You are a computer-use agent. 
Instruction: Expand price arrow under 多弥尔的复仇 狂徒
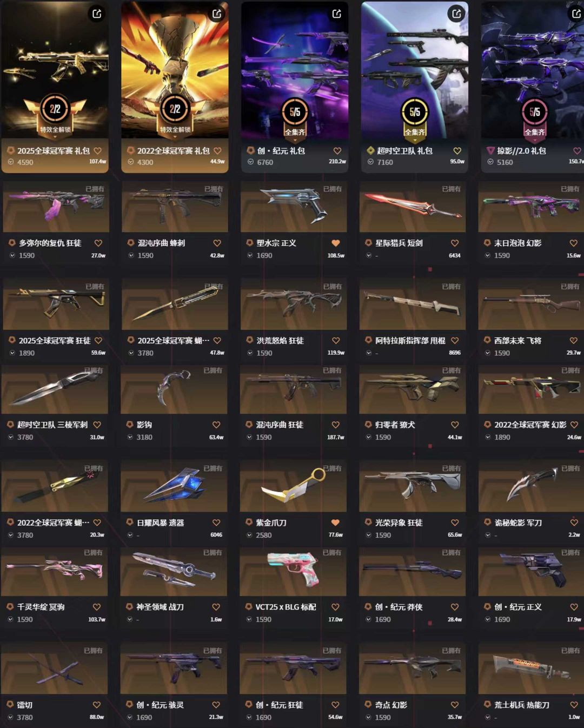tap(12, 255)
